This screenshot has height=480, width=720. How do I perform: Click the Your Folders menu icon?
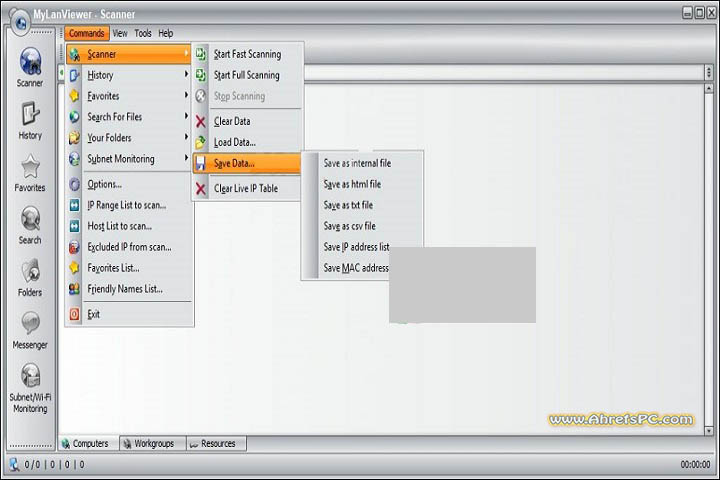pyautogui.click(x=74, y=138)
